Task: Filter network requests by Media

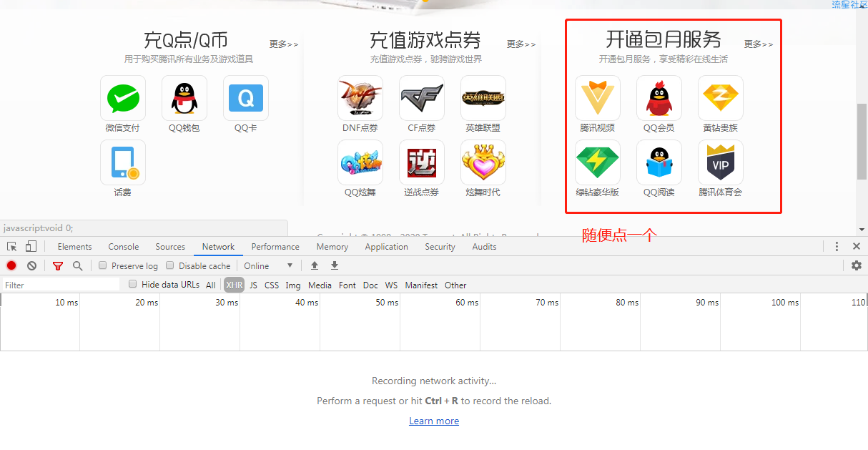Action: point(320,285)
